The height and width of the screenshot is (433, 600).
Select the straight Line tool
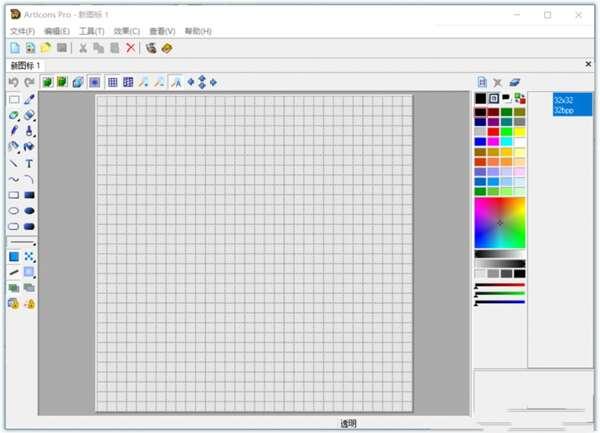[14, 163]
